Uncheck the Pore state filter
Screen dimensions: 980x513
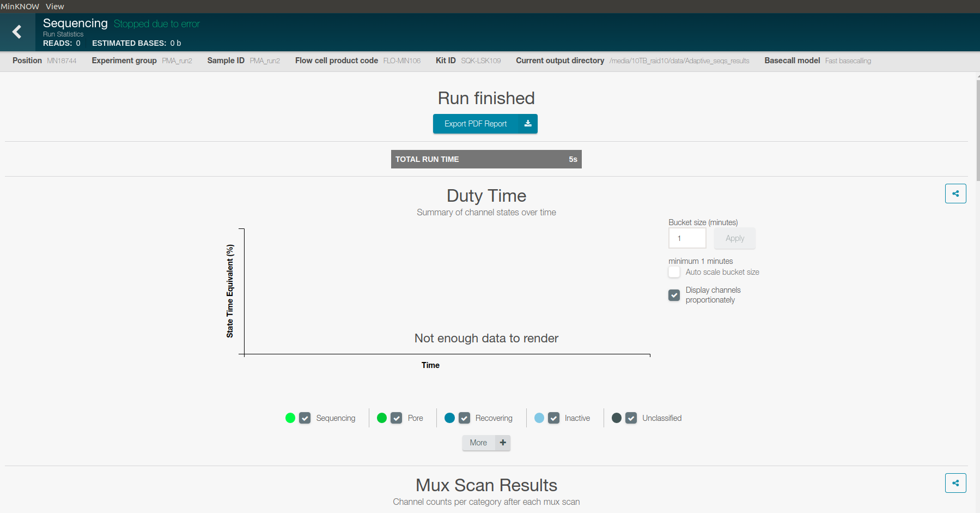click(x=395, y=418)
